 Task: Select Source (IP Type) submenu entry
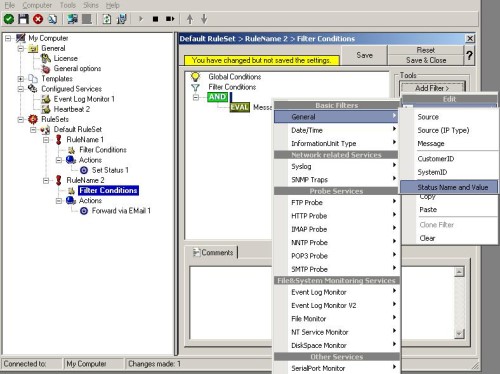(x=449, y=130)
